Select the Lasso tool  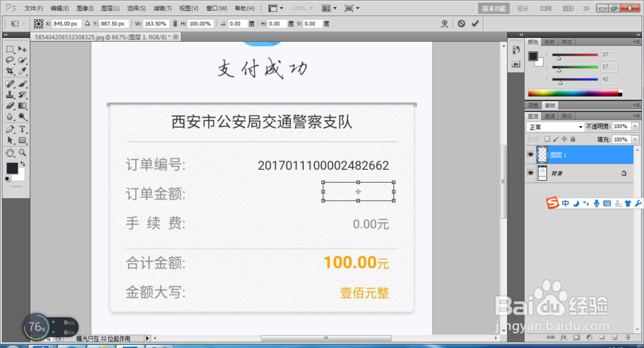pyautogui.click(x=10, y=60)
